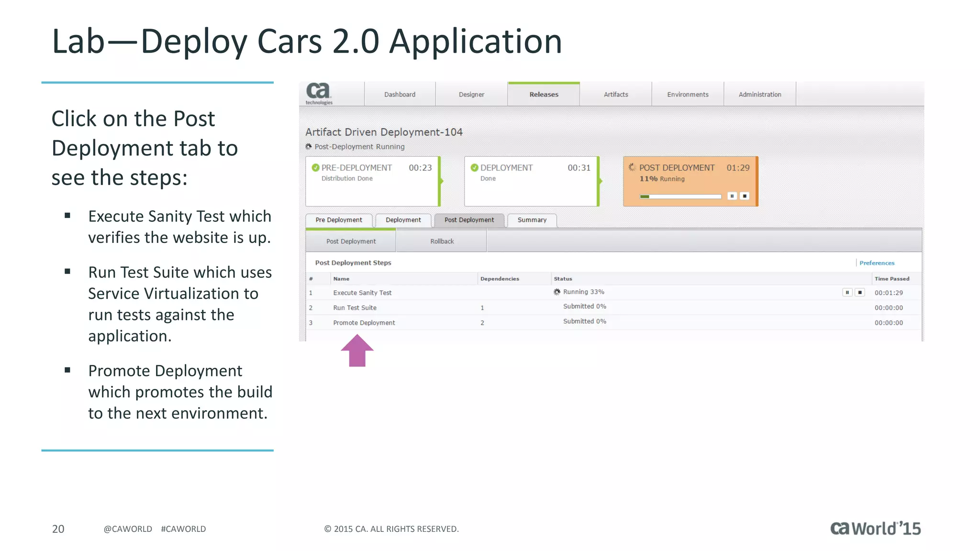Open the Dashboard tab
Screen dimensions: 980x551
point(400,94)
